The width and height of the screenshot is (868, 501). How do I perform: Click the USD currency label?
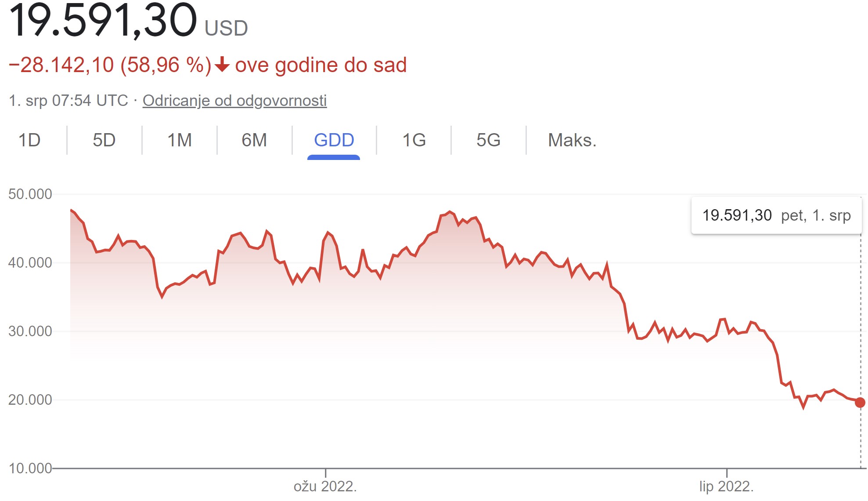tap(226, 29)
